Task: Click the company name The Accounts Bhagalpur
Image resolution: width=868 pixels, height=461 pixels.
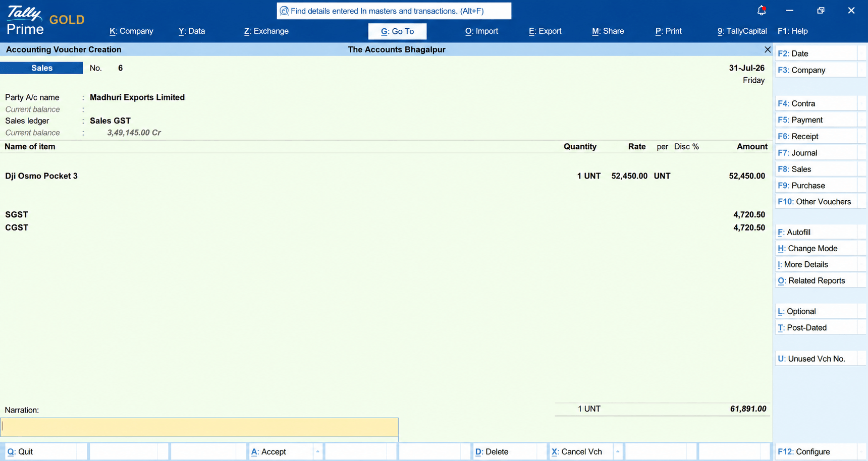Action: pyautogui.click(x=397, y=49)
